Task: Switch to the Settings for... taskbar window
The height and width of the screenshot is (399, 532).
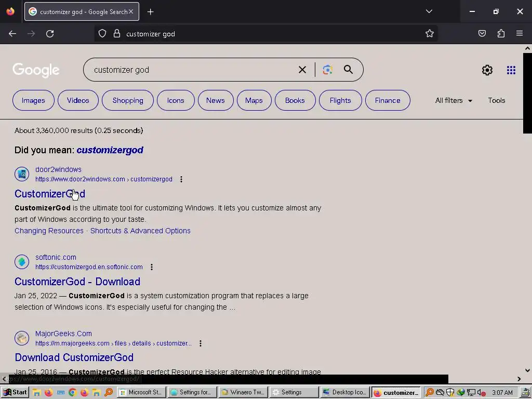Action: [192, 392]
